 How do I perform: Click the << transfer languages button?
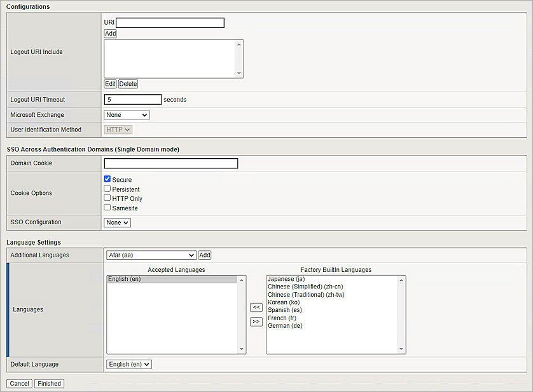pos(256,307)
